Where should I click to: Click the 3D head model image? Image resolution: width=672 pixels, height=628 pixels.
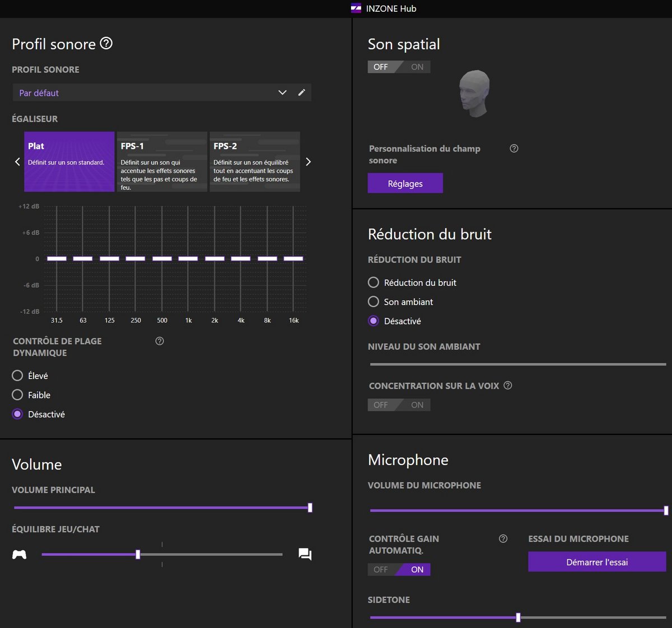(474, 93)
